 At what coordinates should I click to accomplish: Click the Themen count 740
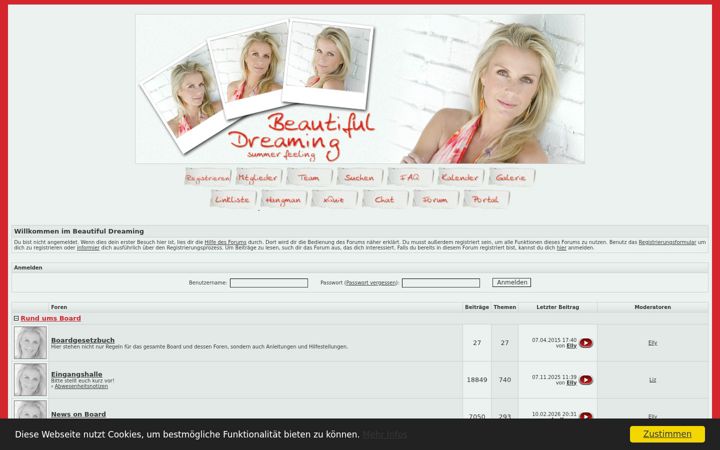[505, 380]
